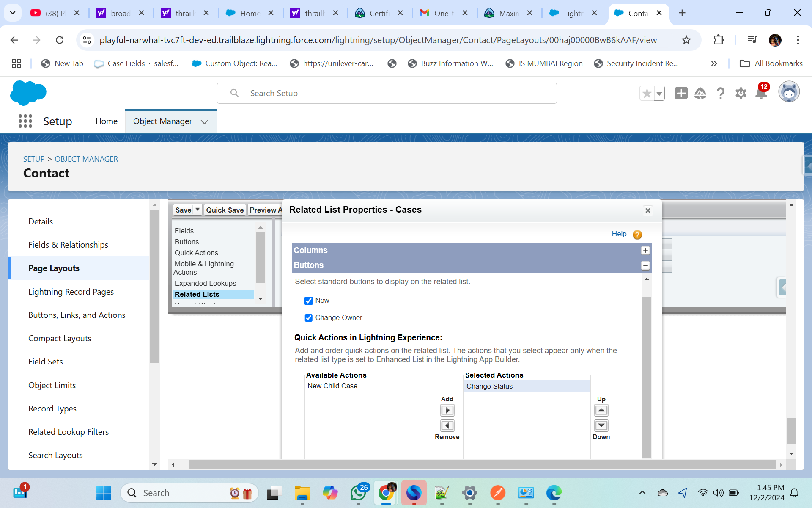Screen dimensions: 812x508
Task: Move selected action Down
Action: [x=601, y=425]
